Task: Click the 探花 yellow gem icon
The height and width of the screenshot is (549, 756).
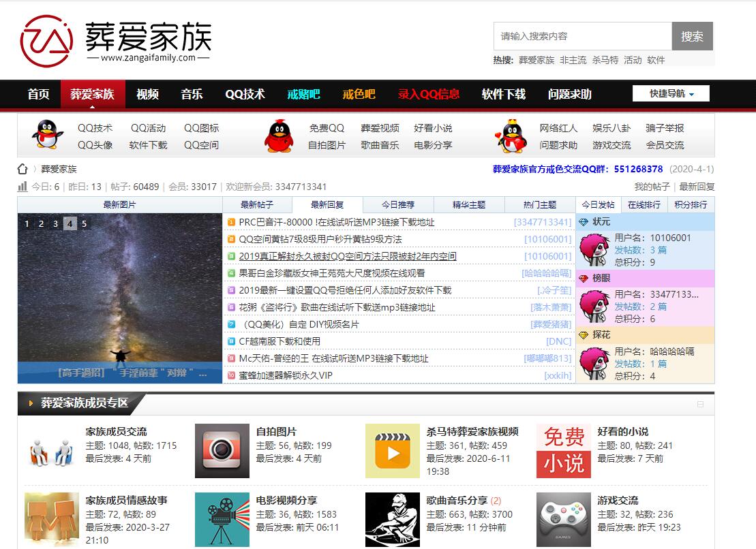Action: tap(584, 334)
